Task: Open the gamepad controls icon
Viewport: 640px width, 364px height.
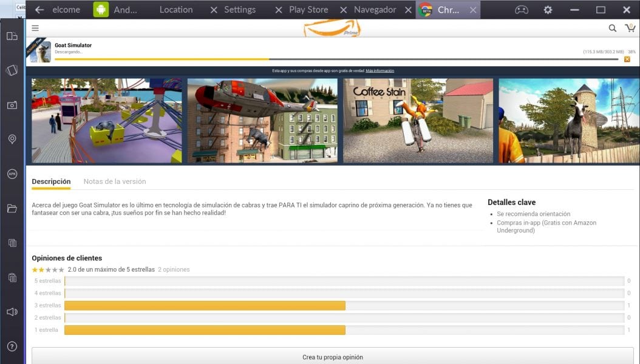Action: pos(521,10)
